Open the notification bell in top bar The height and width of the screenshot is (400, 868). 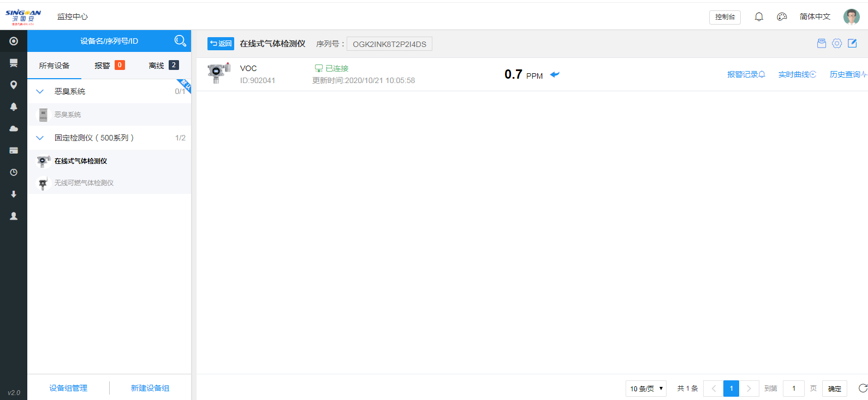pyautogui.click(x=759, y=17)
